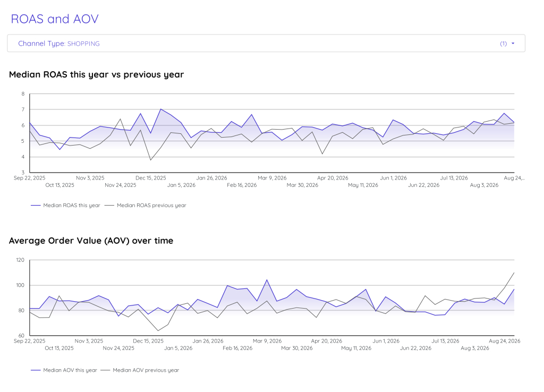Click the (1) selection count
The image size is (544, 392).
click(x=504, y=44)
